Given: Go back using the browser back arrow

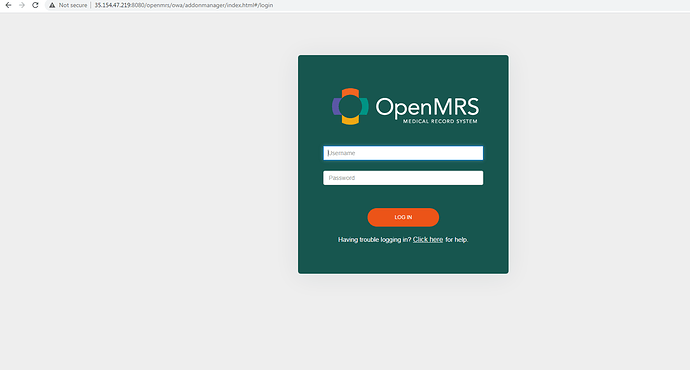Looking at the screenshot, I should click(x=8, y=5).
